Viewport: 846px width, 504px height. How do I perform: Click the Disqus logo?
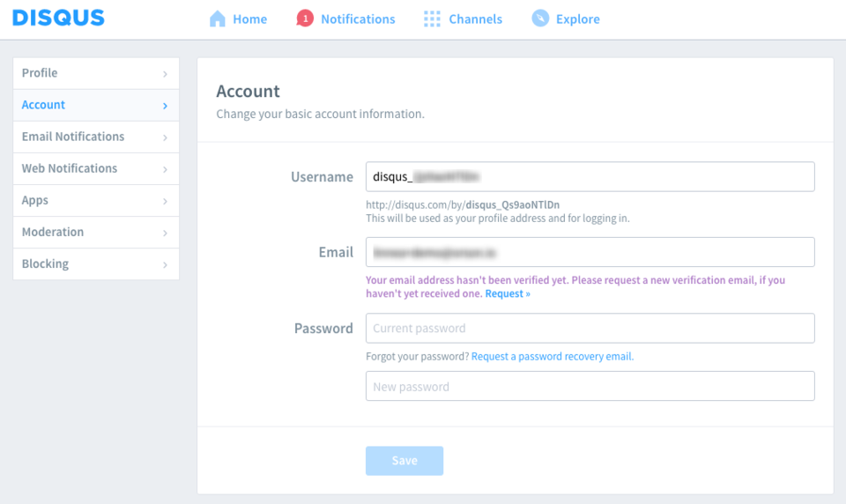pos(58,18)
